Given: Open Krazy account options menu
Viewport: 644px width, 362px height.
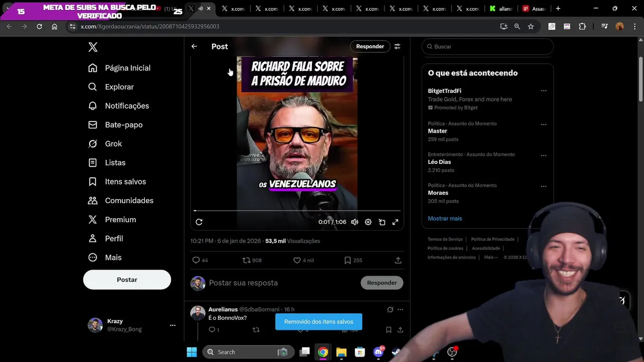Looking at the screenshot, I should [x=173, y=325].
